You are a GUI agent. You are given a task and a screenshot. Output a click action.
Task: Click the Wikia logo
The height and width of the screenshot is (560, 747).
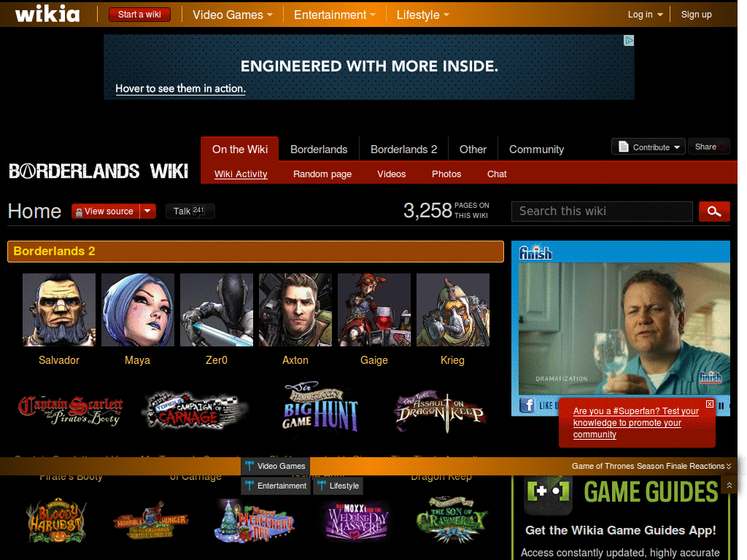tap(47, 14)
